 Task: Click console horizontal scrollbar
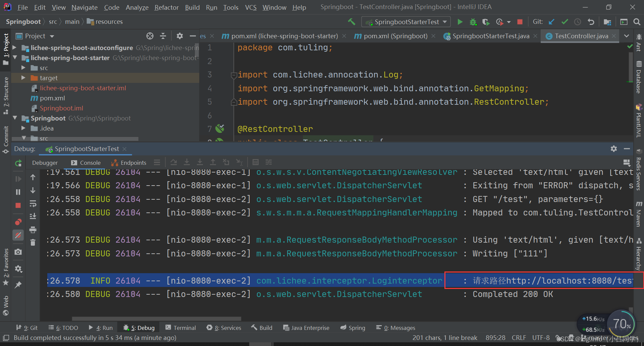coord(156,318)
